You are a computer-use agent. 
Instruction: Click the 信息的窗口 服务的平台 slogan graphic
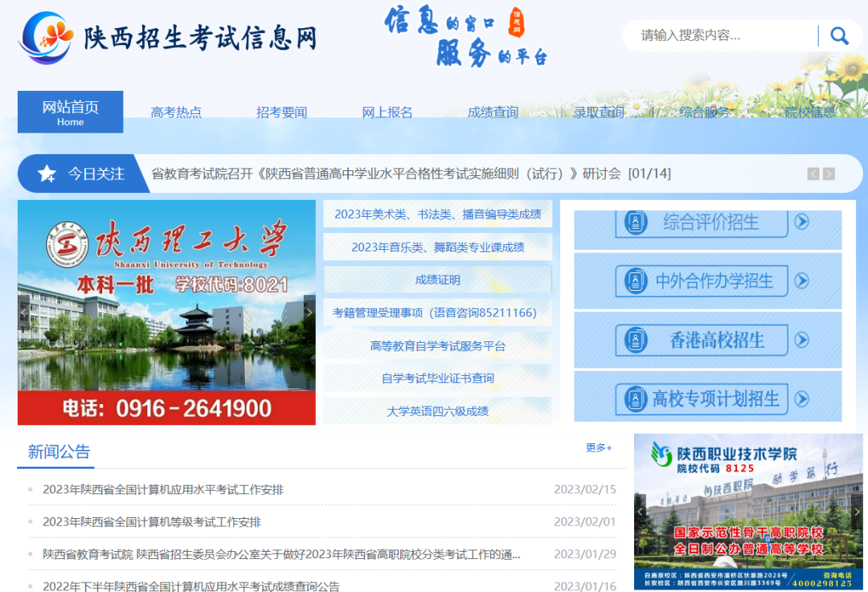(466, 36)
